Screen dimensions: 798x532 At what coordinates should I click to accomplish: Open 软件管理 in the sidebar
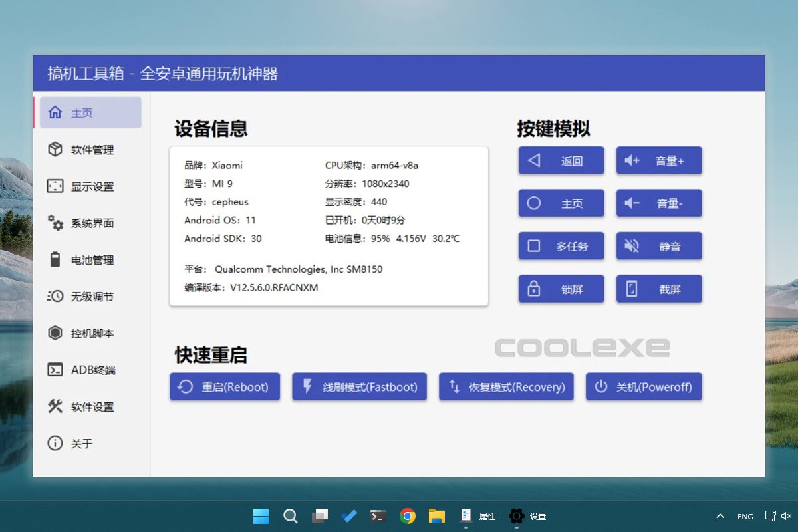point(90,150)
